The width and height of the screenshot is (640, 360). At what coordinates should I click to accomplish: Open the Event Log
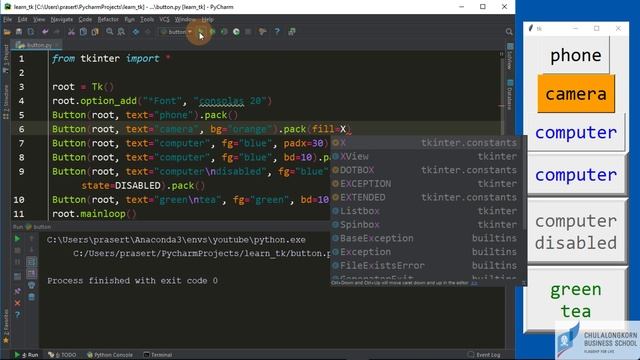(484, 355)
